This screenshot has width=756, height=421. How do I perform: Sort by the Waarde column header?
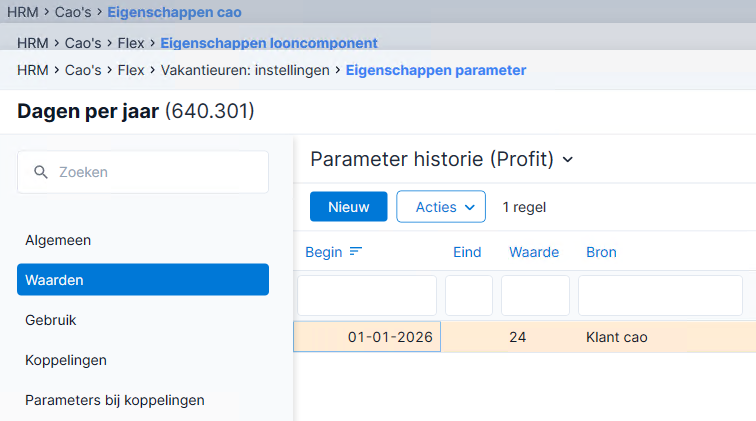[534, 252]
